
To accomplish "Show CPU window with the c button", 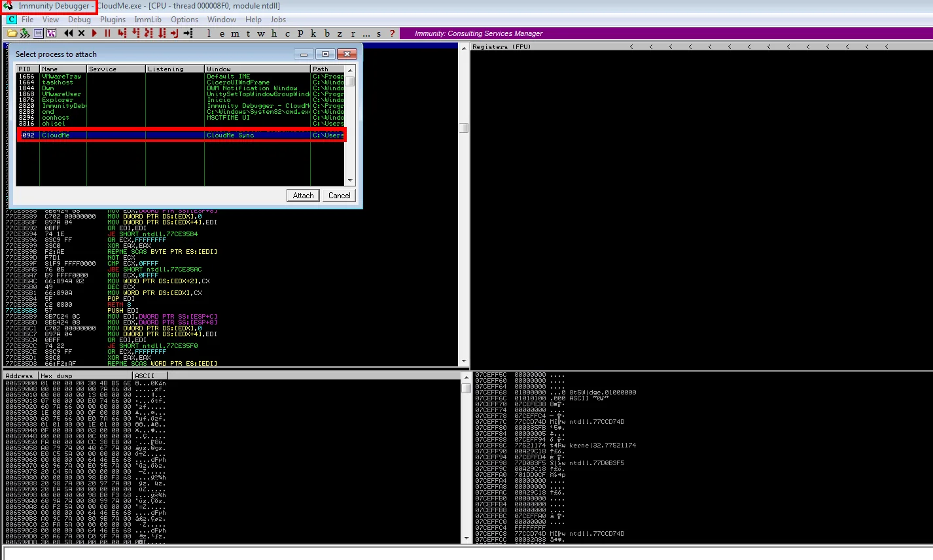I will point(287,33).
